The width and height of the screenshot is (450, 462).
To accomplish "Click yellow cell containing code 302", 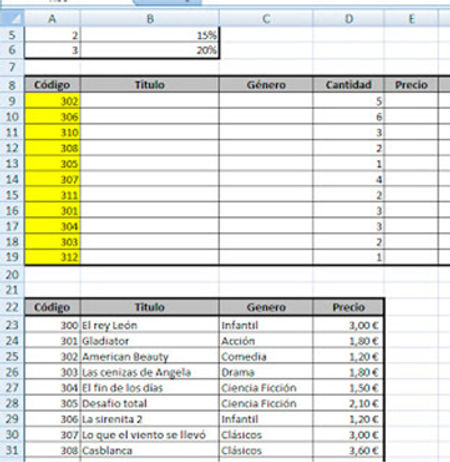I will (x=52, y=101).
